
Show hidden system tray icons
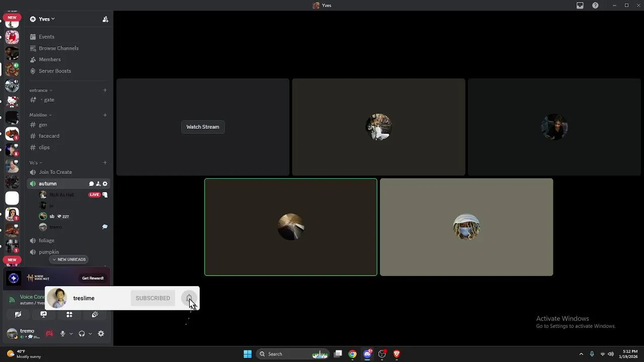click(581, 354)
